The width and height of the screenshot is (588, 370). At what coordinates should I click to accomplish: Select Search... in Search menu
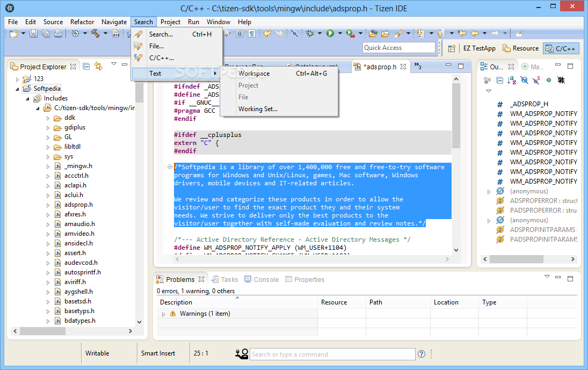(x=177, y=34)
